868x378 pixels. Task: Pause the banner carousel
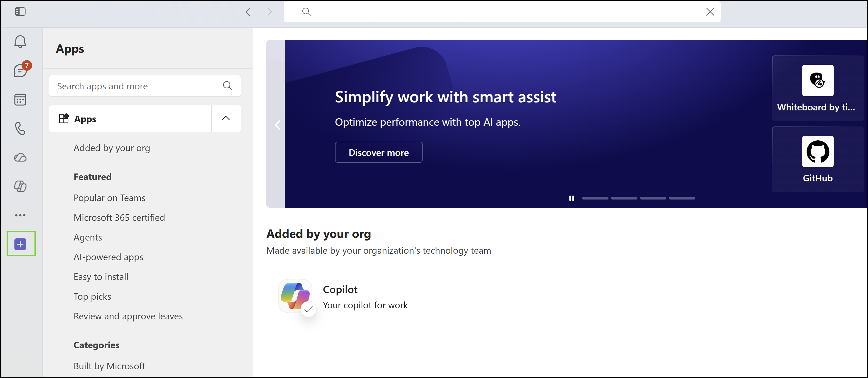(x=571, y=198)
